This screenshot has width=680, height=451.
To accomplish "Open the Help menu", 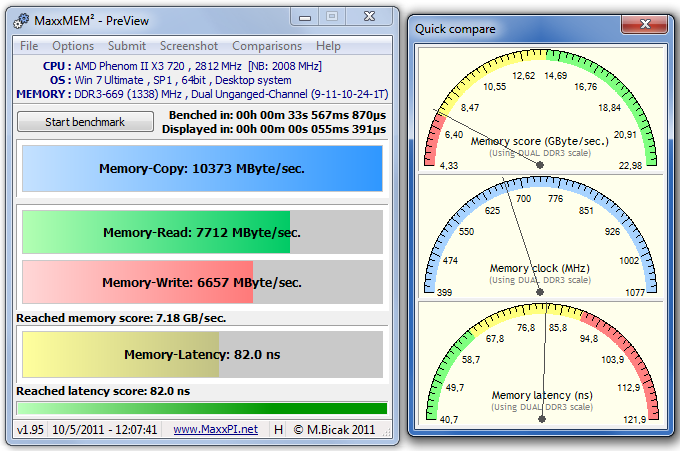I will [328, 46].
